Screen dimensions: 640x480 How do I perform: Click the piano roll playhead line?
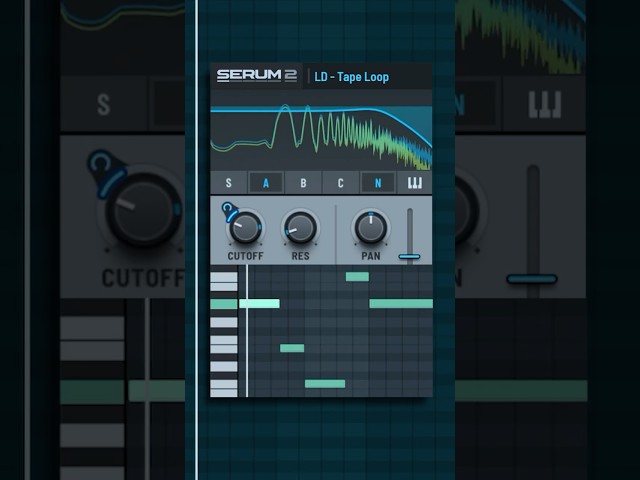coord(247,331)
